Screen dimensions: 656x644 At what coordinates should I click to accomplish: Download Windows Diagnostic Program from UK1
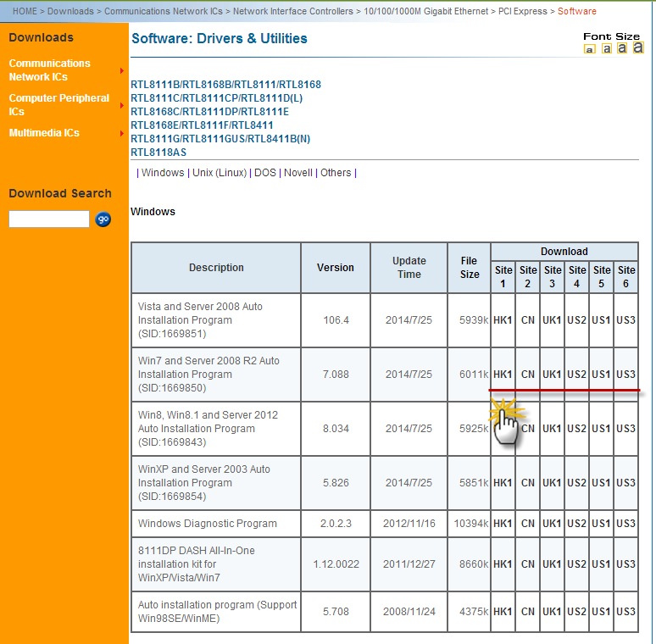[552, 524]
